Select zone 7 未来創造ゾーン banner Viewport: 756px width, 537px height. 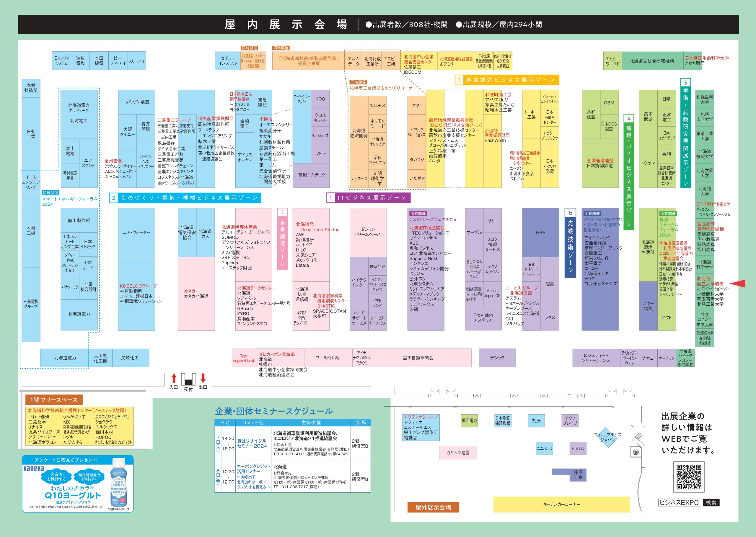282,239
